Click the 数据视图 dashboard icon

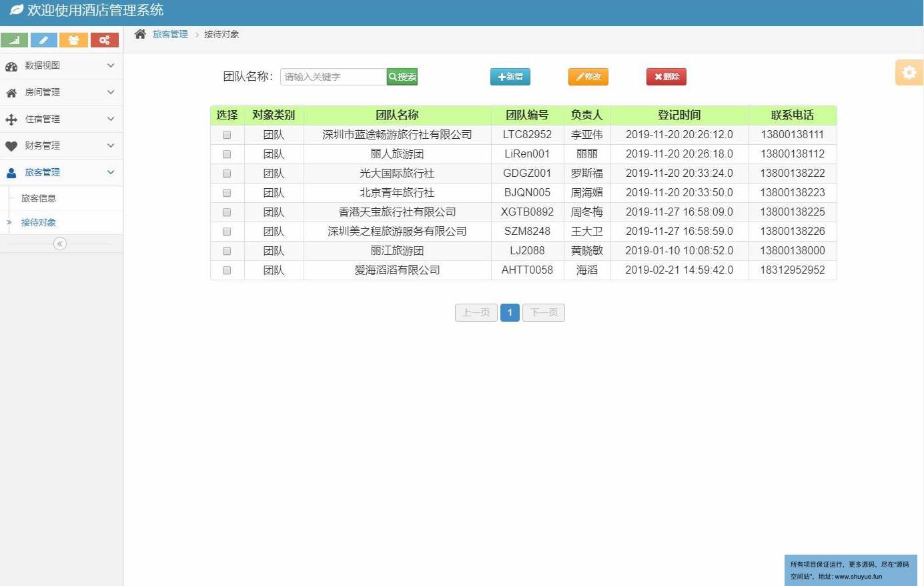(x=11, y=66)
